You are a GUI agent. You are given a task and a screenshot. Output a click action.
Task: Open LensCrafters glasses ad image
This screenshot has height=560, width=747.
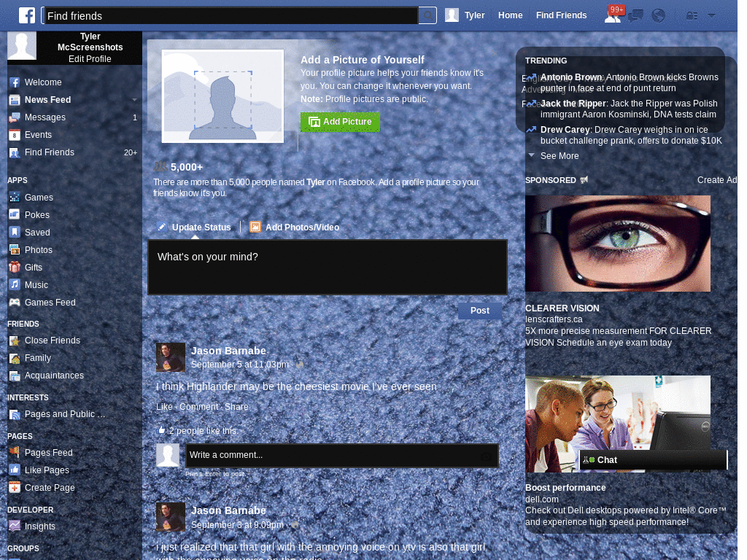pyautogui.click(x=617, y=244)
